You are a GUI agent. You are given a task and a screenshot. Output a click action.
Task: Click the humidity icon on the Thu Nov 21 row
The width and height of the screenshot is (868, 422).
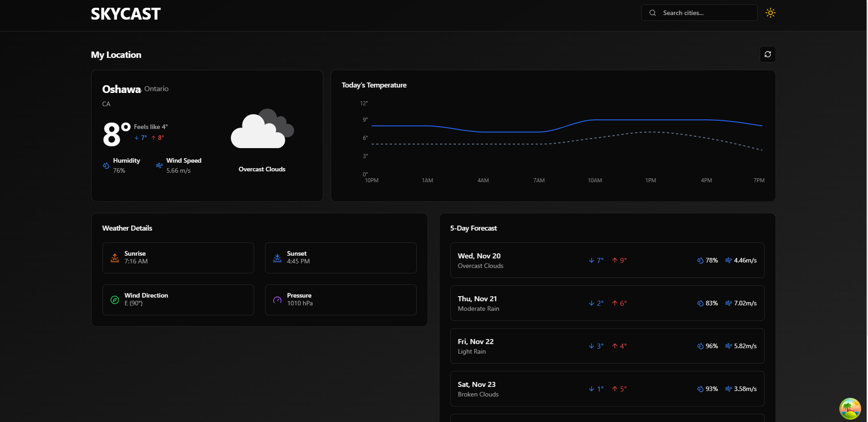click(x=700, y=303)
